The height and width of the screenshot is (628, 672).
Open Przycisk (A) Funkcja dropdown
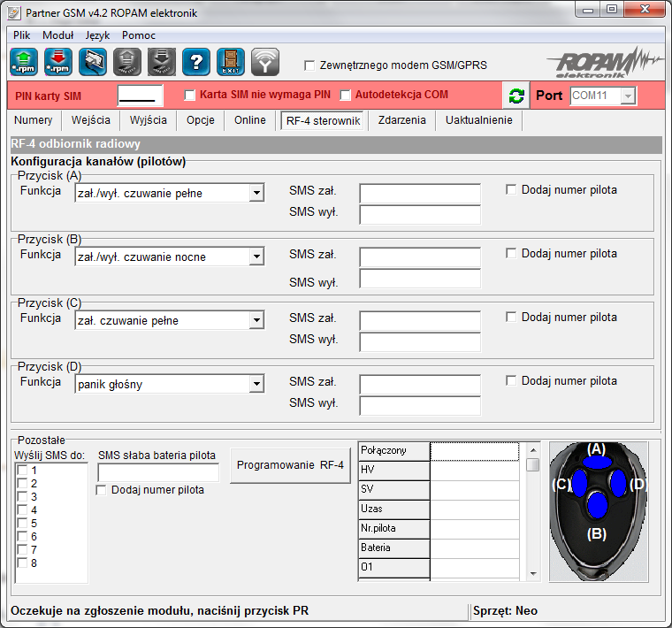(256, 193)
